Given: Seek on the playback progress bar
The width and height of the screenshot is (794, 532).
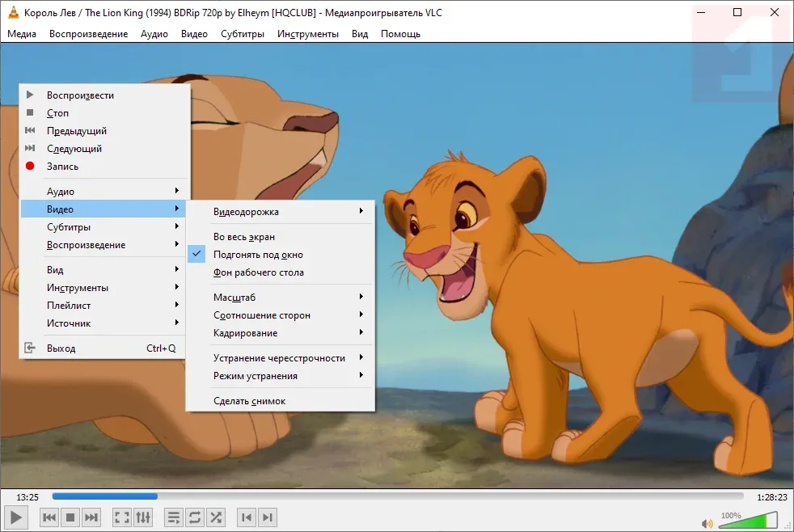Looking at the screenshot, I should 398,496.
